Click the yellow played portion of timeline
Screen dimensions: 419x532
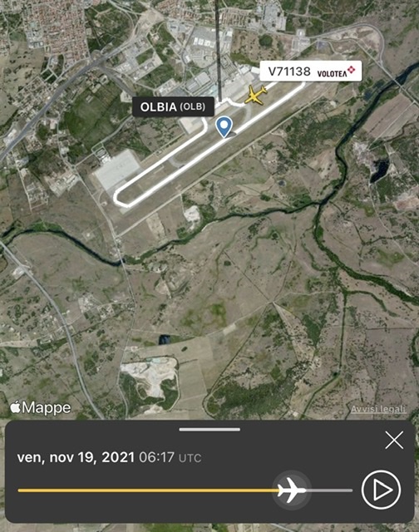coord(148,490)
